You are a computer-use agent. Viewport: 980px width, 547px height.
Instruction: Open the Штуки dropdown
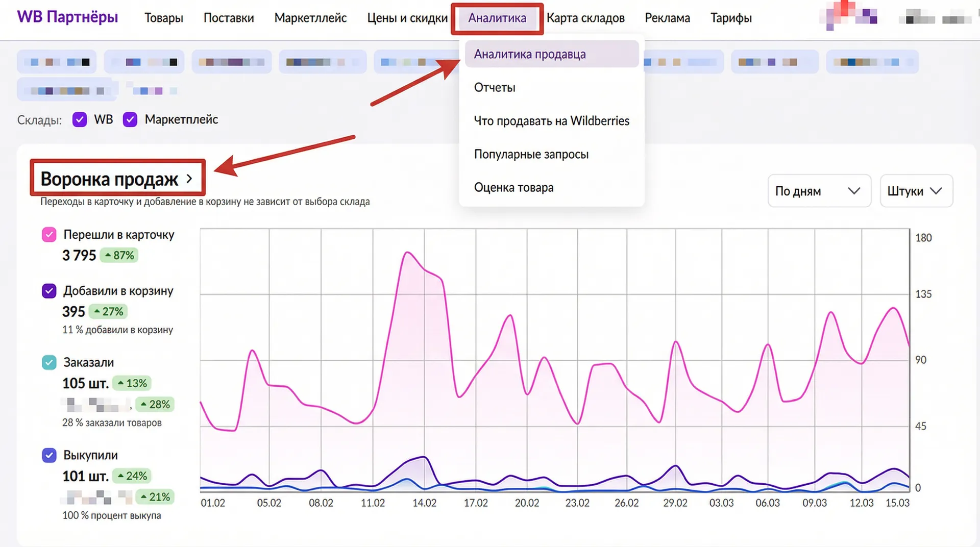pyautogui.click(x=916, y=191)
